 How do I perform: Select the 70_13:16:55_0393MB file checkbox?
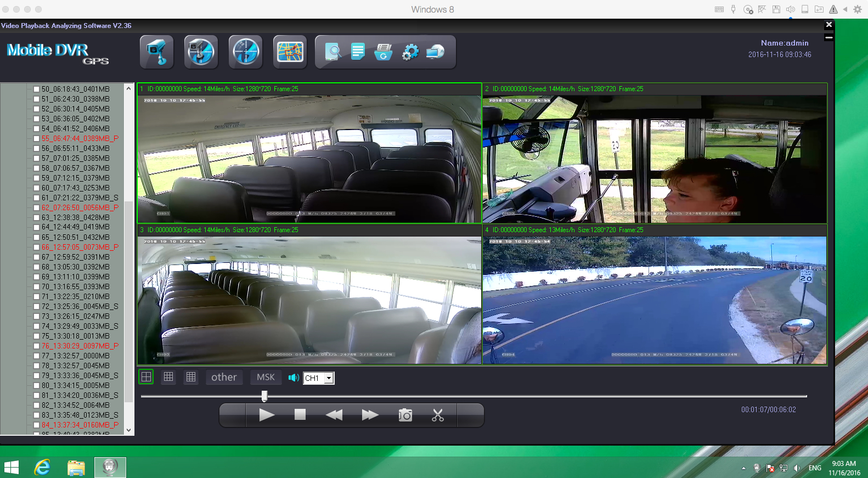pyautogui.click(x=36, y=286)
